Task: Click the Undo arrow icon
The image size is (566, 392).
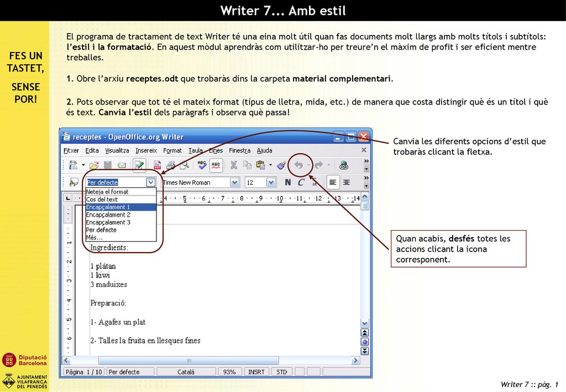Action: (298, 165)
